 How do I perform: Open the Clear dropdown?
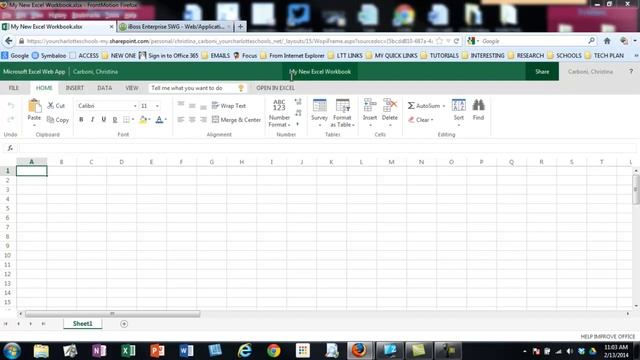[421, 120]
